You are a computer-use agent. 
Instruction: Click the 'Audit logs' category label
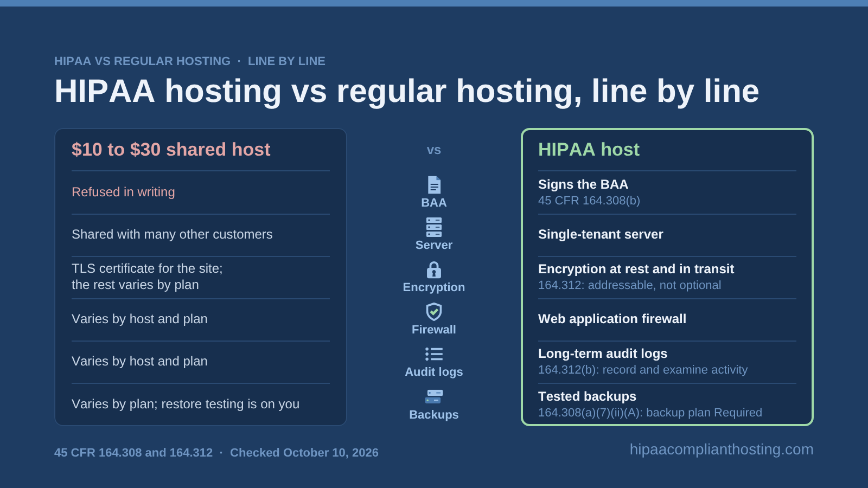[x=434, y=372]
